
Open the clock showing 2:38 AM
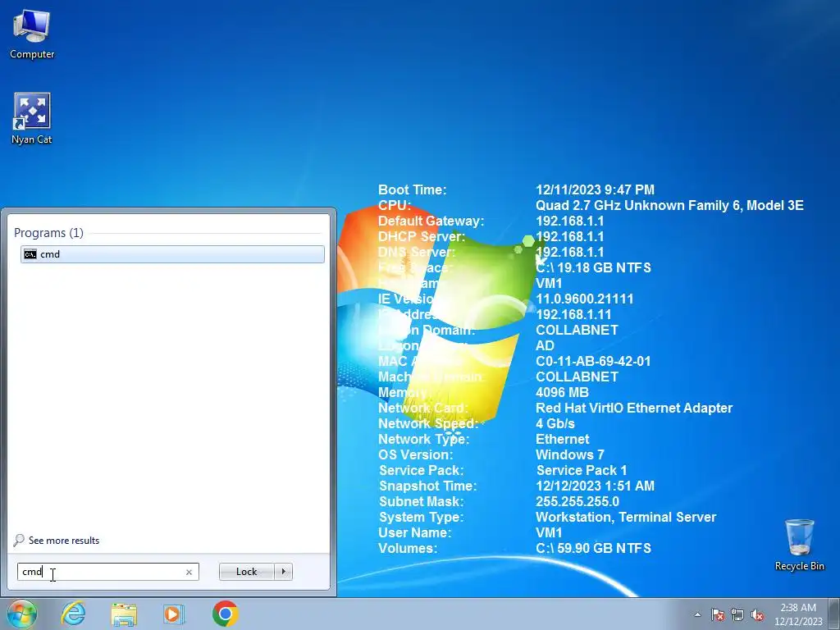[x=798, y=614]
